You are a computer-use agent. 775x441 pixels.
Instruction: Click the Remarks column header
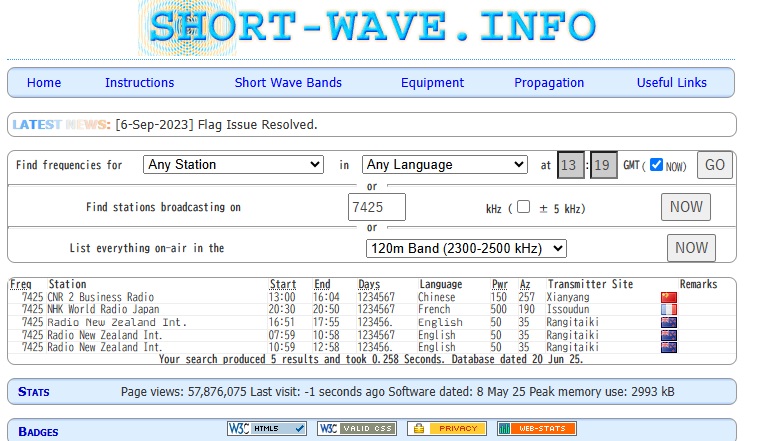pyautogui.click(x=698, y=284)
